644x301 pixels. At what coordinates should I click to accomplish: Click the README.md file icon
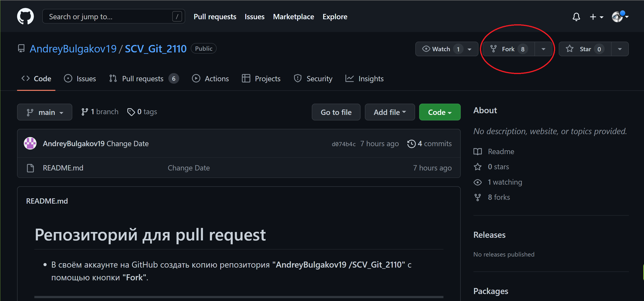click(x=30, y=168)
